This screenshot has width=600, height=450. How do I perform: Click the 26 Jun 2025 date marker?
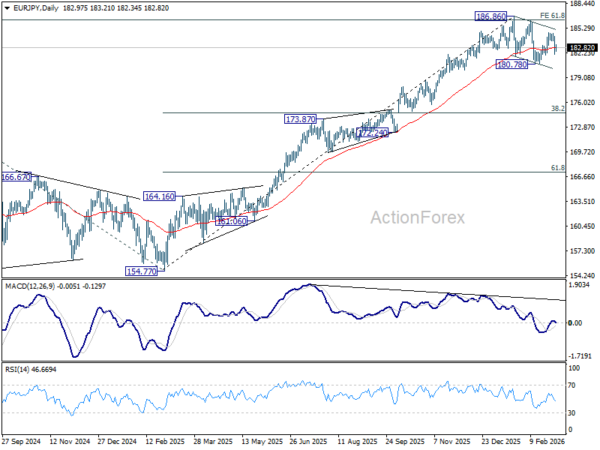point(308,441)
